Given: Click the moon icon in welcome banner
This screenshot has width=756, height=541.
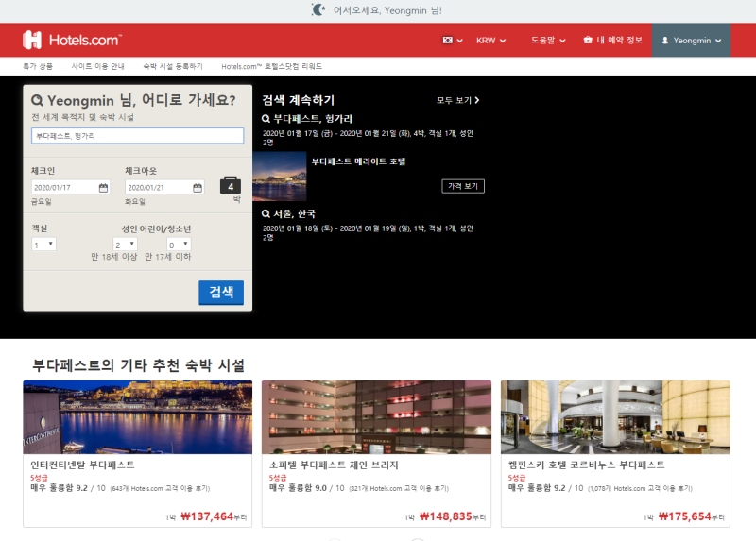Looking at the screenshot, I should (x=318, y=9).
